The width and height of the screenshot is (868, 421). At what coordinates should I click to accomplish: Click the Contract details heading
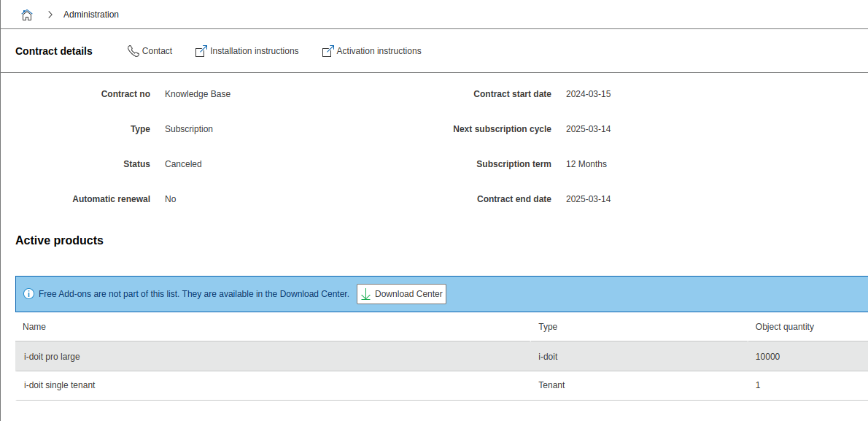coord(54,51)
